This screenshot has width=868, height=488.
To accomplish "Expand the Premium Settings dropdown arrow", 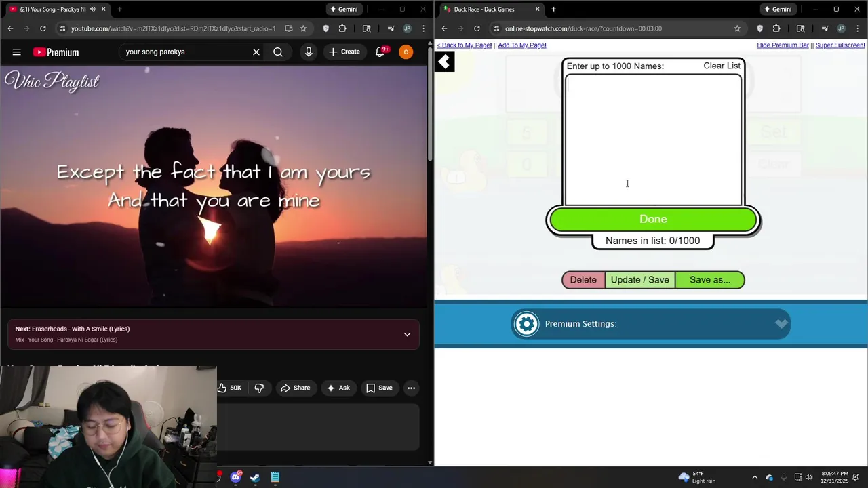I will point(781,324).
